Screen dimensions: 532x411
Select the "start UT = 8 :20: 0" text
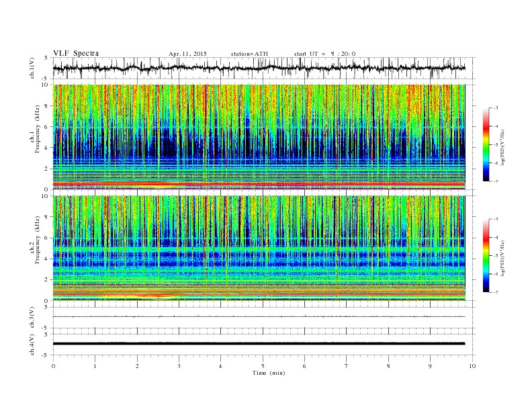(324, 54)
